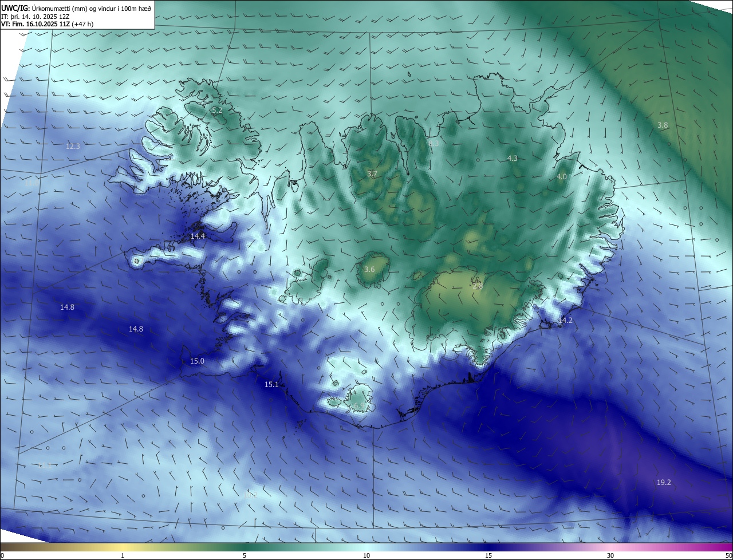Pick the 3.6 value label
The width and height of the screenshot is (733, 560).
[369, 269]
